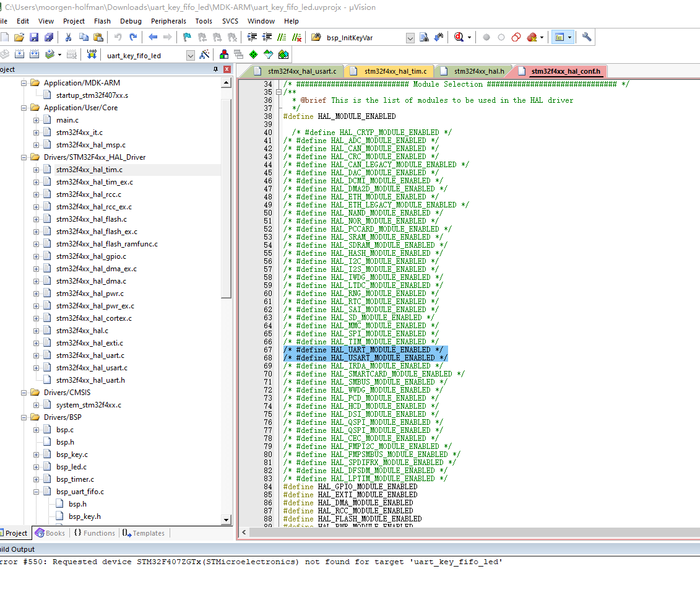Open Manage Run-Time Environment green diamond
700x605 pixels.
coord(254,54)
